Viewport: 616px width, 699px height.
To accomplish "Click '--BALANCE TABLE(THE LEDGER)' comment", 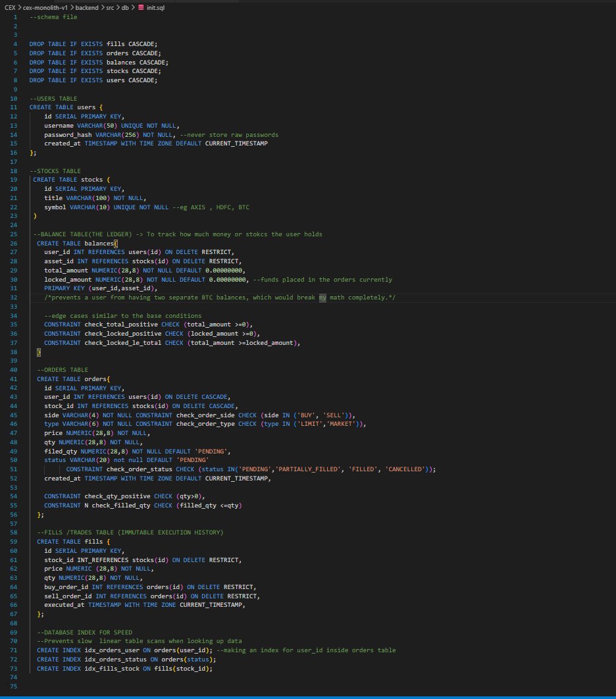I will pyautogui.click(x=82, y=234).
